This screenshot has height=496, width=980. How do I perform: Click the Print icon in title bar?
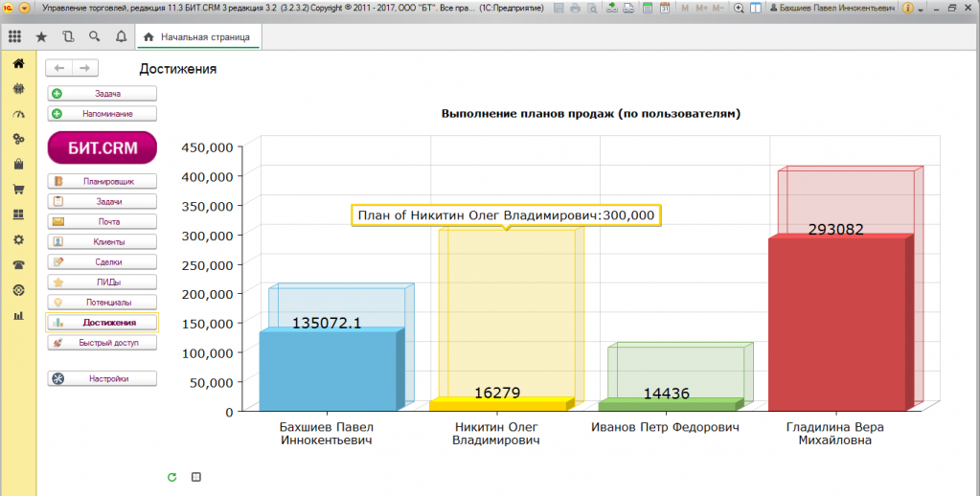pyautogui.click(x=575, y=8)
